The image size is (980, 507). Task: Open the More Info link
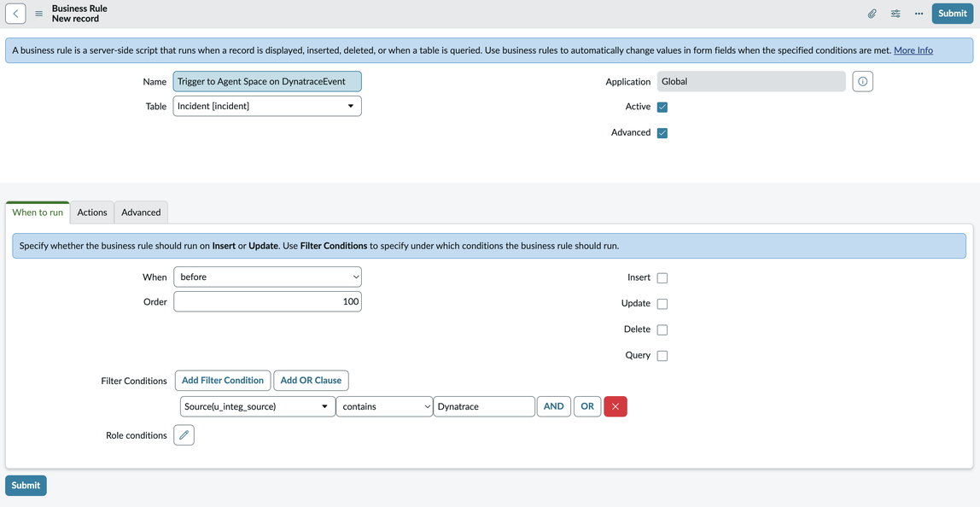(x=913, y=50)
